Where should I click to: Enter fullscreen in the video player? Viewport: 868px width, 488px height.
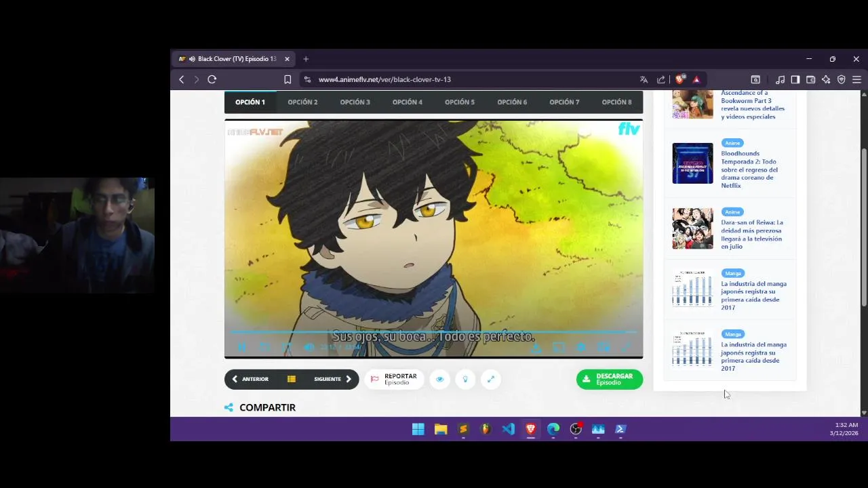click(x=625, y=347)
